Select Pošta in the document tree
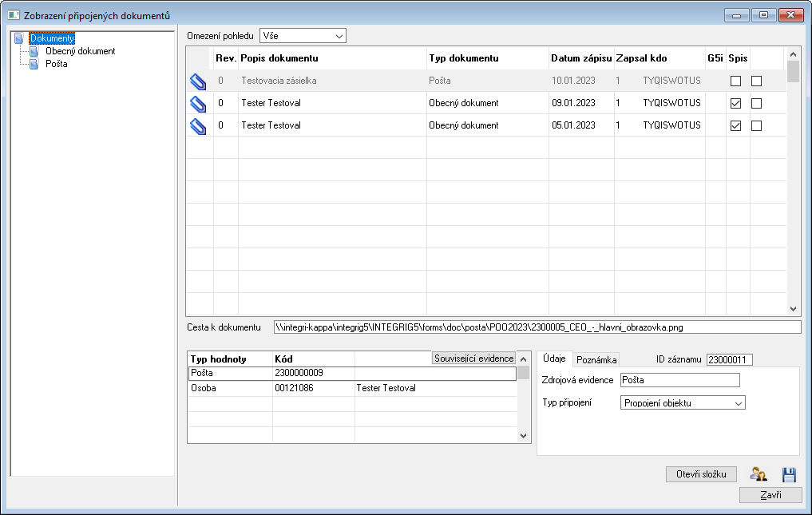 click(57, 64)
